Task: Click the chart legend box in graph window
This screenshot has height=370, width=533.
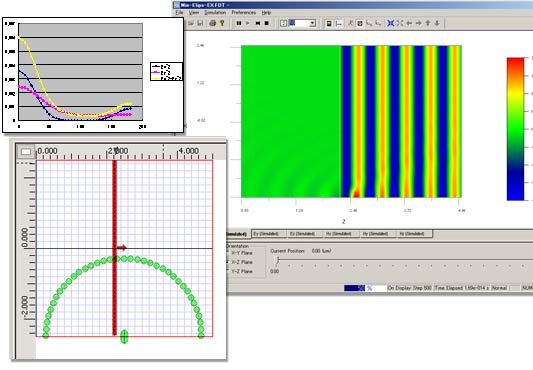Action: point(167,71)
